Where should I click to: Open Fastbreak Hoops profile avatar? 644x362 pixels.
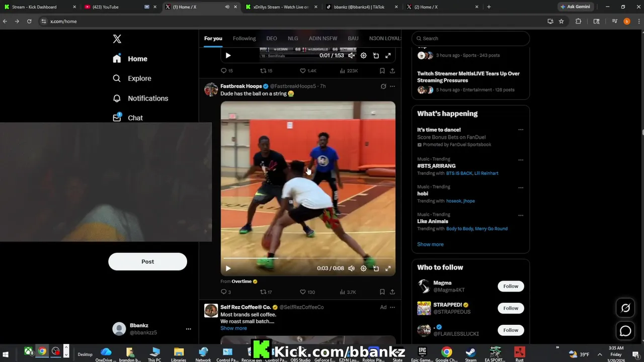(x=211, y=90)
